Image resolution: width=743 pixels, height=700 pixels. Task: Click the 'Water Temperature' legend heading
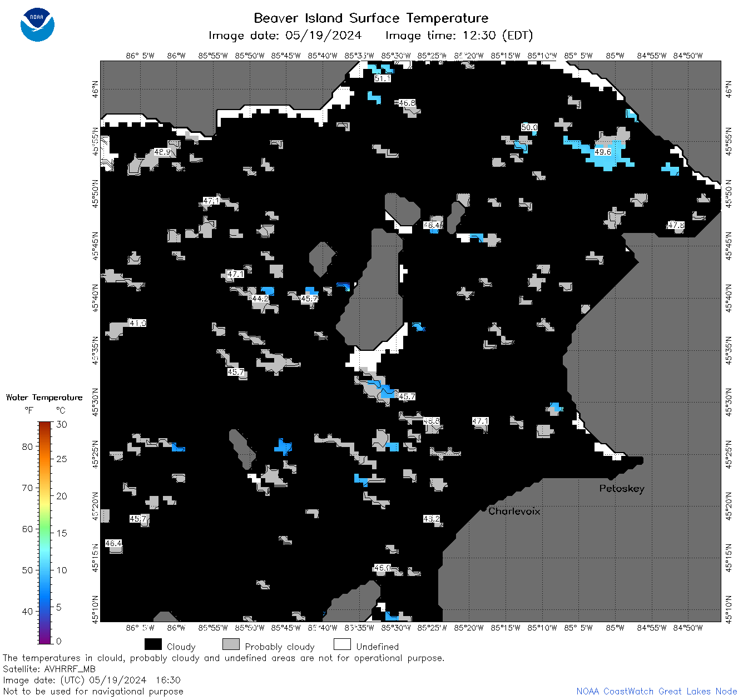click(44, 398)
